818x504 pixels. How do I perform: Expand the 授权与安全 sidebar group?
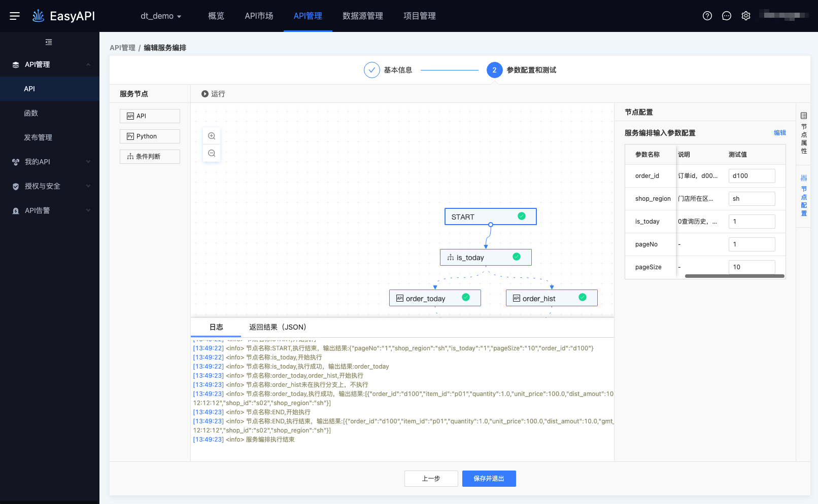click(x=88, y=186)
